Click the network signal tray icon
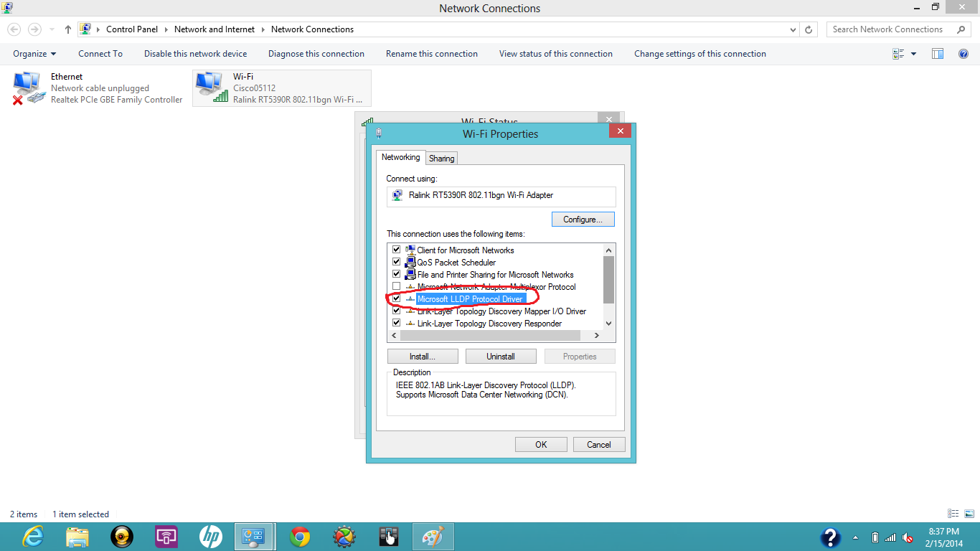This screenshot has width=980, height=551. point(890,537)
